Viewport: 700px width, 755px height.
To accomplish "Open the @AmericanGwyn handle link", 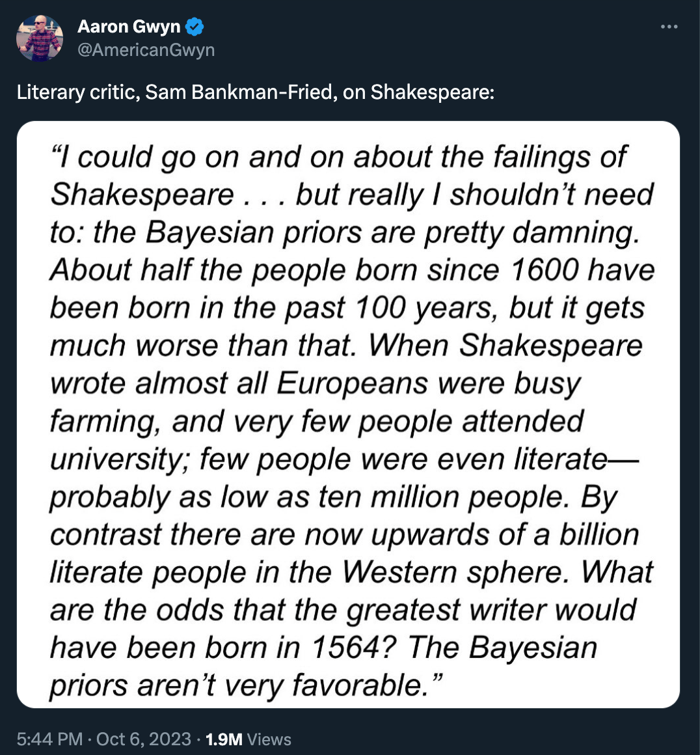I will [146, 50].
